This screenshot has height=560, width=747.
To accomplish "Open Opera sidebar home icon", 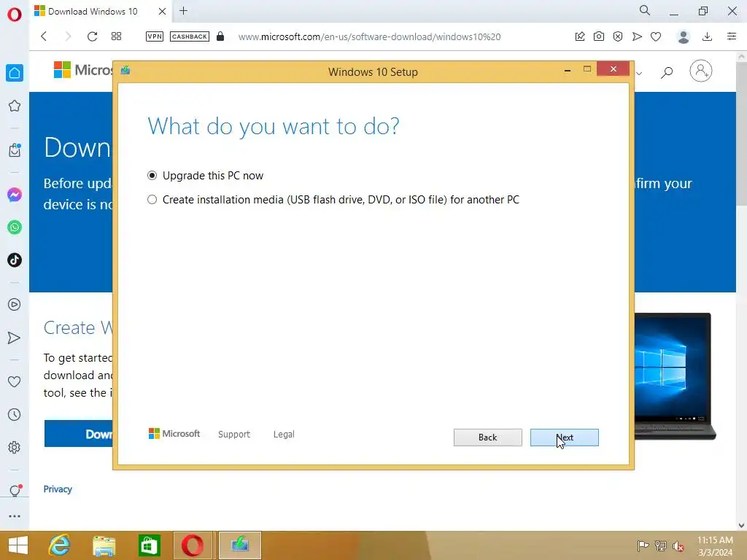I will coord(15,73).
